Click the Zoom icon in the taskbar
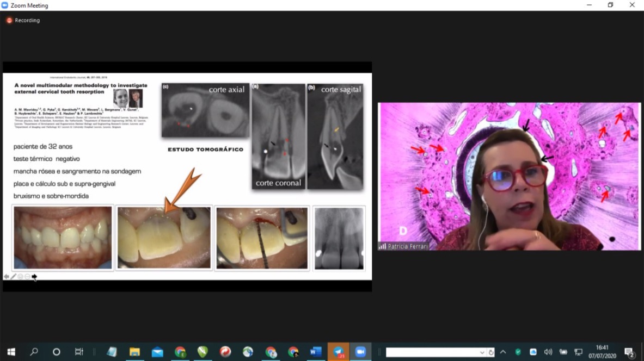 pyautogui.click(x=360, y=352)
